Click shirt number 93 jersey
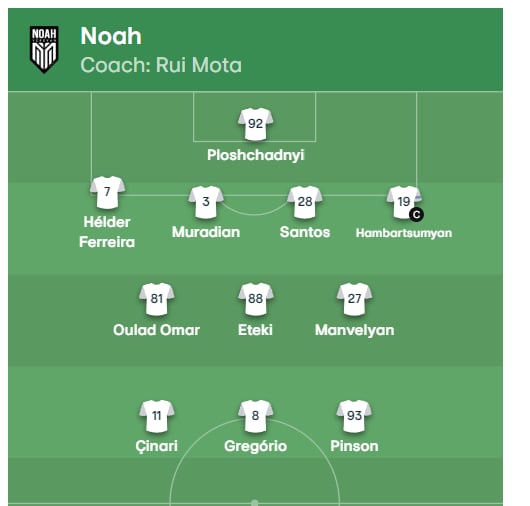This screenshot has width=530, height=506. pos(354,416)
